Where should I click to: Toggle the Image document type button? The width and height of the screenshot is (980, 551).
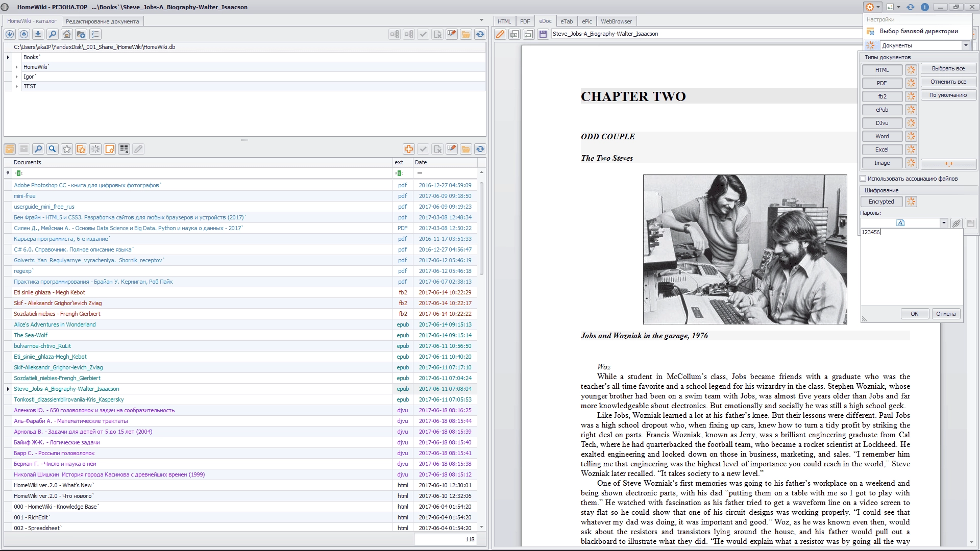882,163
